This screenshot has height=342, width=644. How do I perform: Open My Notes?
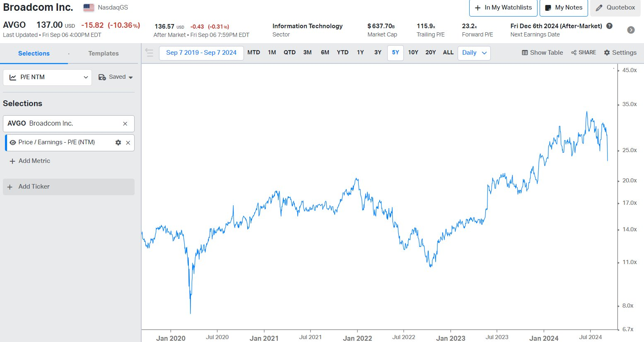564,8
